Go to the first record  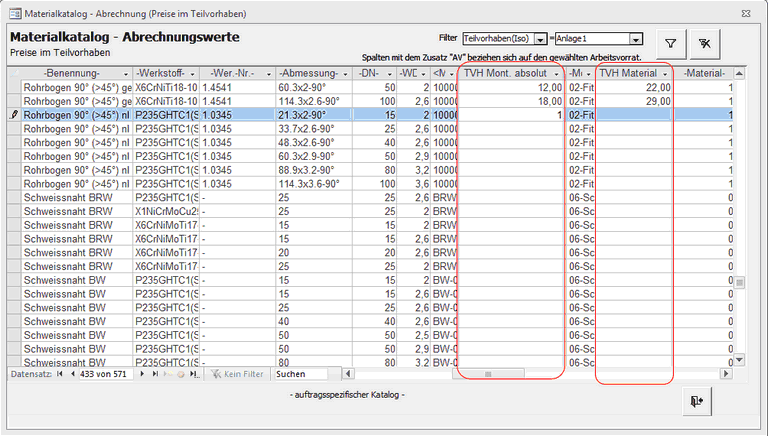(x=58, y=374)
